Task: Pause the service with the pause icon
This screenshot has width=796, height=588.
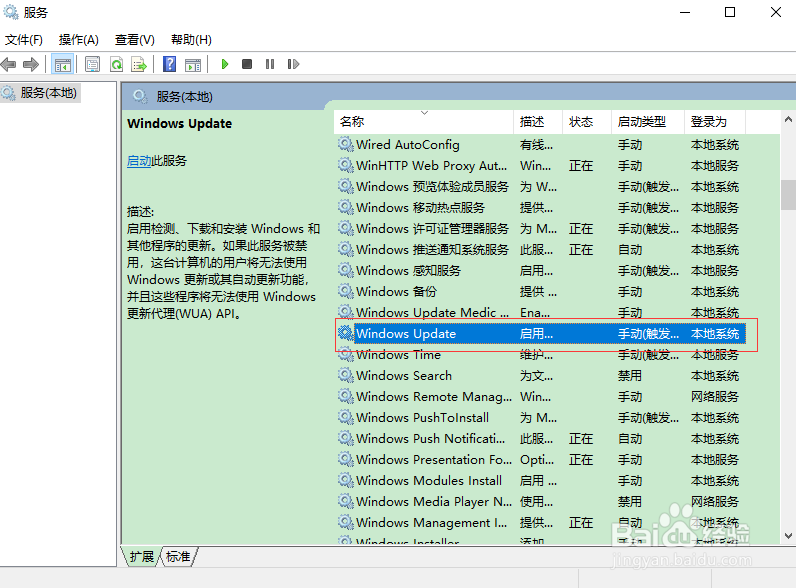Action: (x=270, y=64)
